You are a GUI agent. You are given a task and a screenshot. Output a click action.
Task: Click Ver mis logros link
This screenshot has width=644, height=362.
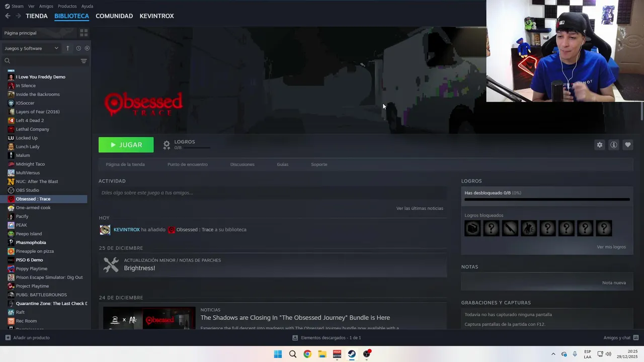point(611,247)
